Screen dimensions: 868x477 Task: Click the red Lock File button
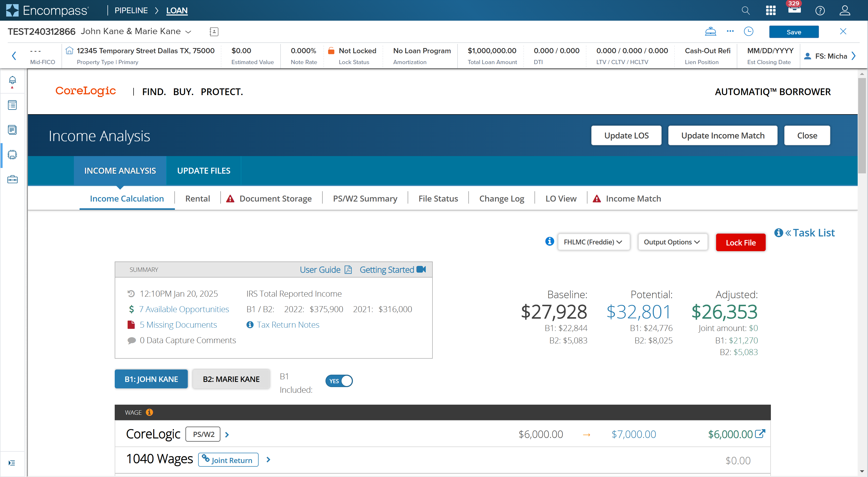pyautogui.click(x=740, y=242)
